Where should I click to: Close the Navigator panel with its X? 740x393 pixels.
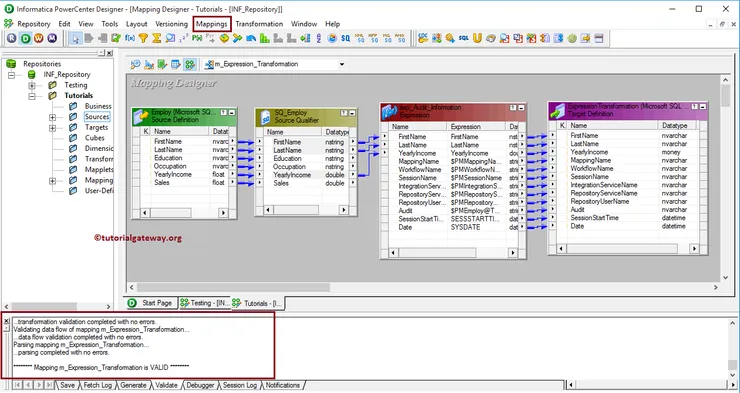[x=109, y=53]
